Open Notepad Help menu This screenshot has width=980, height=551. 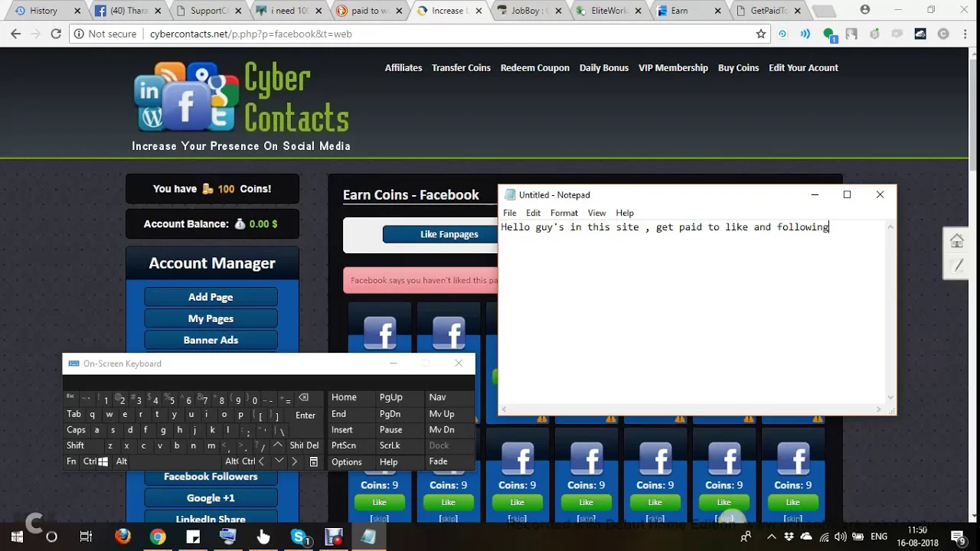(625, 213)
